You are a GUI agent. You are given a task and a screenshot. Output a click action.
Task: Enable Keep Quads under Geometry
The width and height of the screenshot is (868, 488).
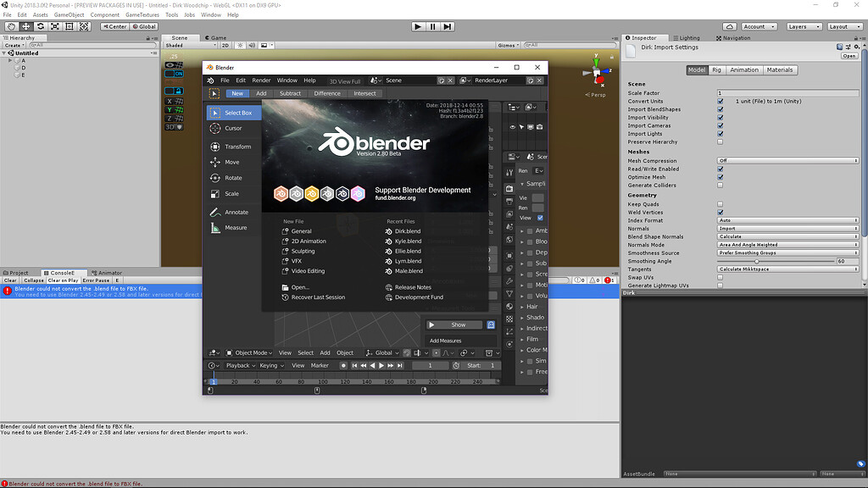721,204
